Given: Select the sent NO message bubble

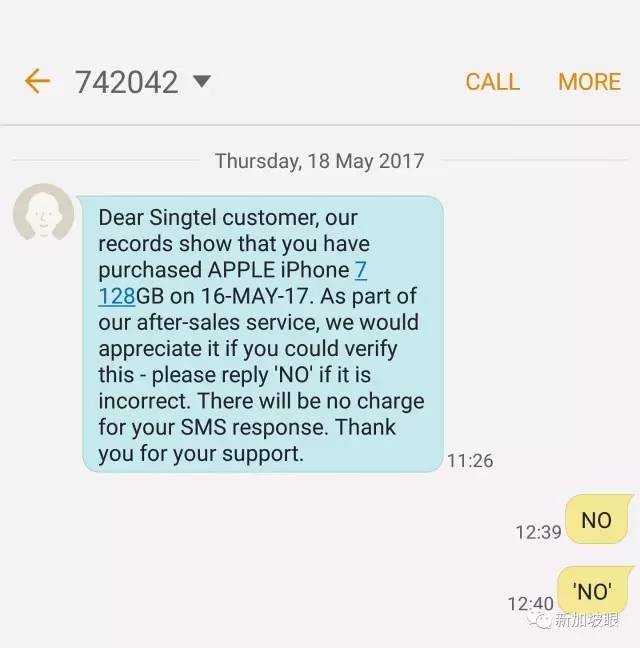Looking at the screenshot, I should coord(597,519).
